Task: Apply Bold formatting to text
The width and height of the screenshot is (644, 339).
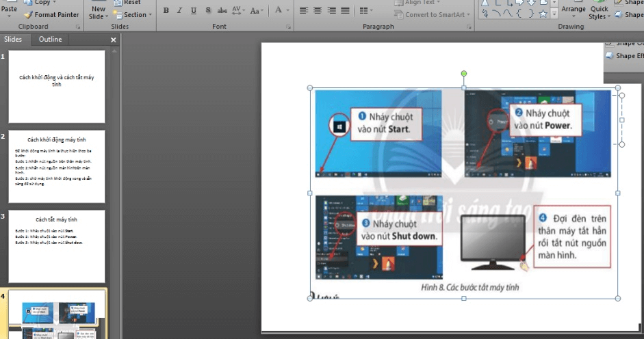Action: [x=166, y=11]
